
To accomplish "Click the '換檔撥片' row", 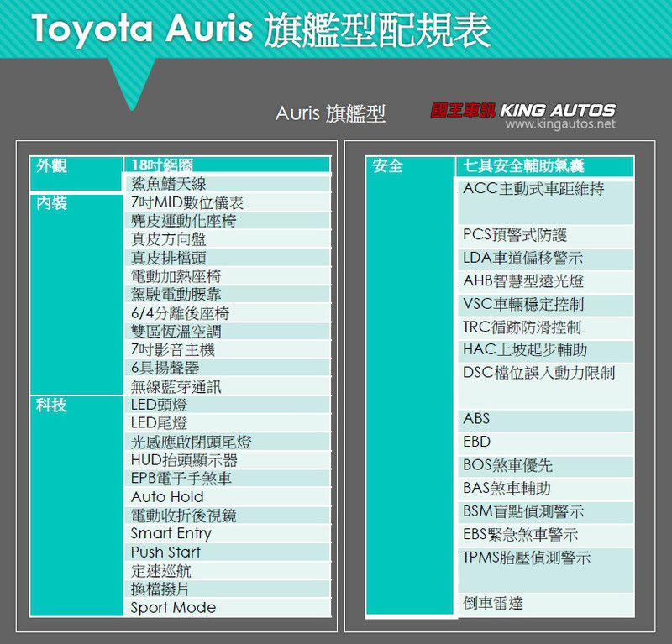I will coord(227,589).
